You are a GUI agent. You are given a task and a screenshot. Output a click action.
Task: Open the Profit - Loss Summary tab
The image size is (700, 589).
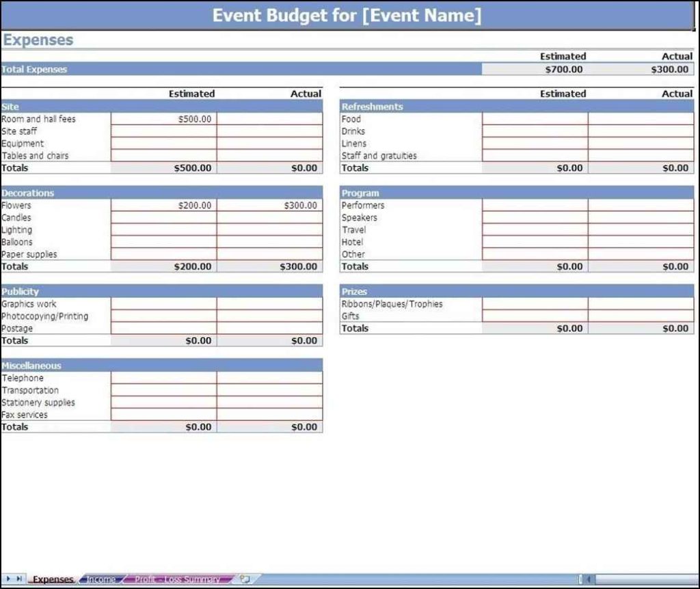[x=177, y=579]
